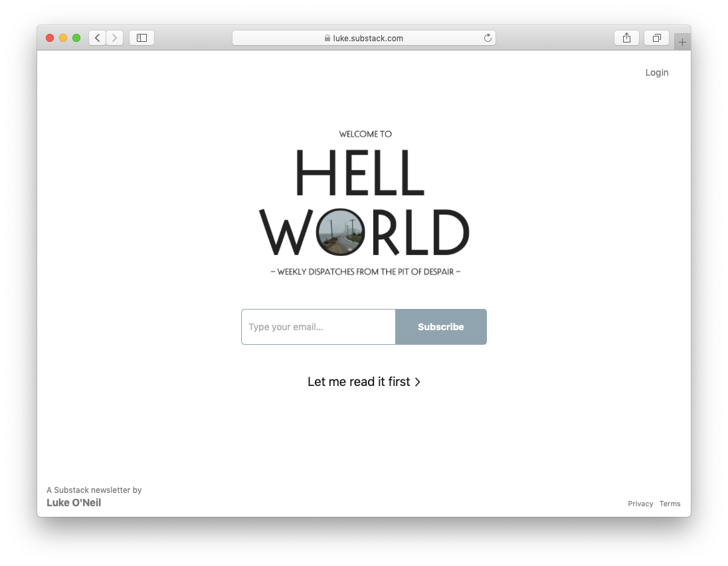Open 'Let me read it first' link
The image size is (728, 566).
[364, 382]
